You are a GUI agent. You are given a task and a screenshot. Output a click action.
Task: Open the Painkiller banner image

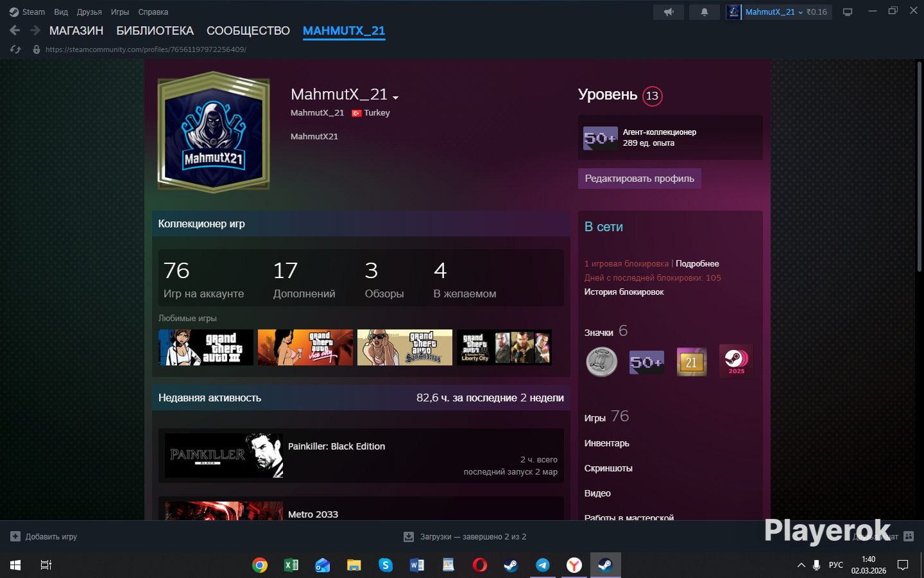tap(224, 455)
